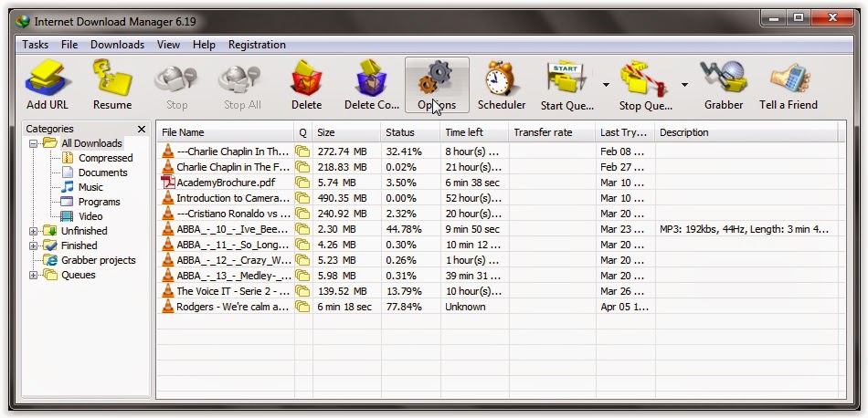Viewport: 868px width, 418px height.
Task: Select Grabber projects in the tree
Action: pos(98,260)
